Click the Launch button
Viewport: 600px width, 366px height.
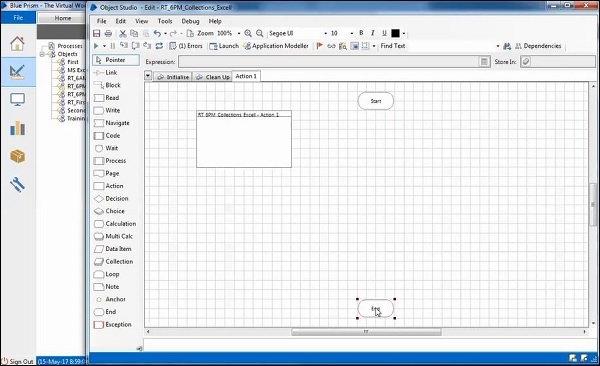coord(224,46)
